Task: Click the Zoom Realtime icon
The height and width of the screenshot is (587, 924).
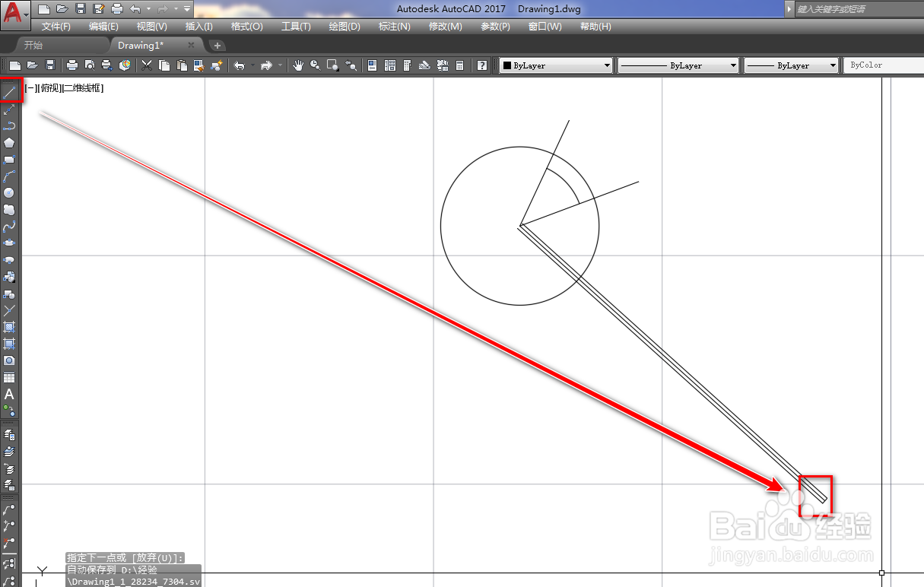Action: point(315,65)
